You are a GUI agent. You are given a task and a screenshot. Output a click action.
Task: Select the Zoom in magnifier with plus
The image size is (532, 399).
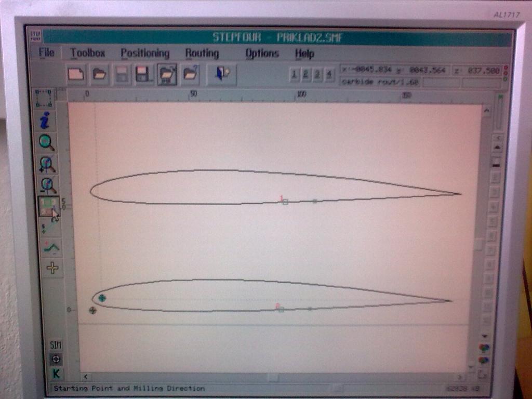(47, 164)
